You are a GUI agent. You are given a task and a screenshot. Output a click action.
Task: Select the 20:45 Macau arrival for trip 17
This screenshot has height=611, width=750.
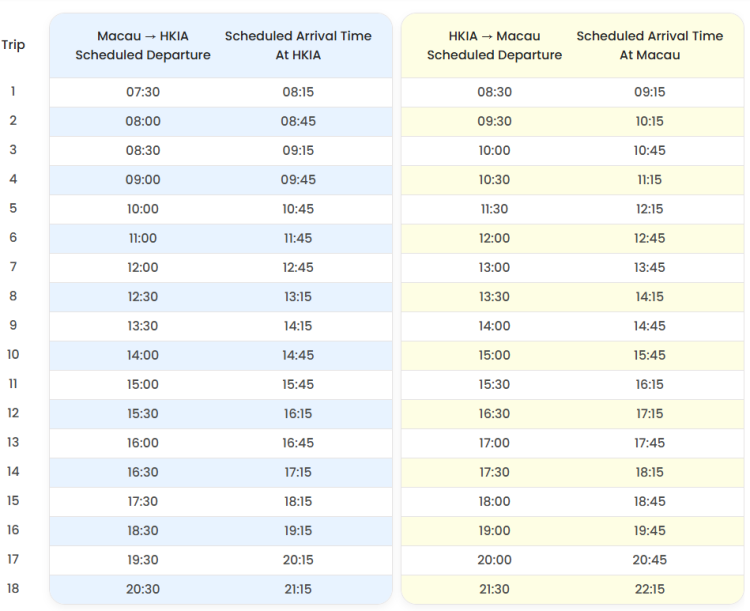pyautogui.click(x=650, y=559)
